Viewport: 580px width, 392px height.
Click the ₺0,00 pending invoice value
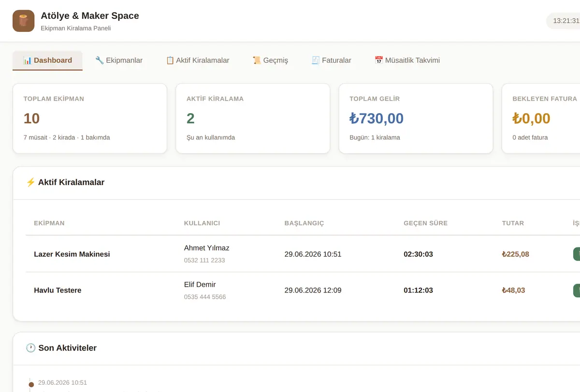pos(532,118)
